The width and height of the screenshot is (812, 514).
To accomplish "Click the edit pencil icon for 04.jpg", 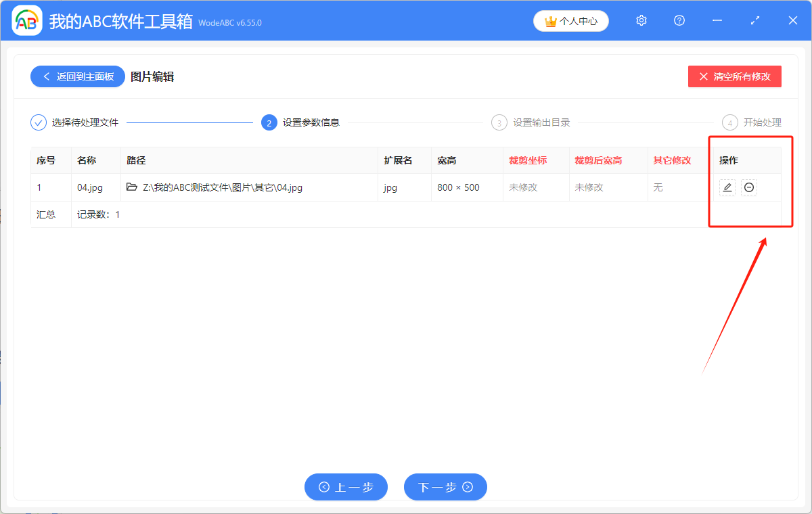I will tap(727, 187).
